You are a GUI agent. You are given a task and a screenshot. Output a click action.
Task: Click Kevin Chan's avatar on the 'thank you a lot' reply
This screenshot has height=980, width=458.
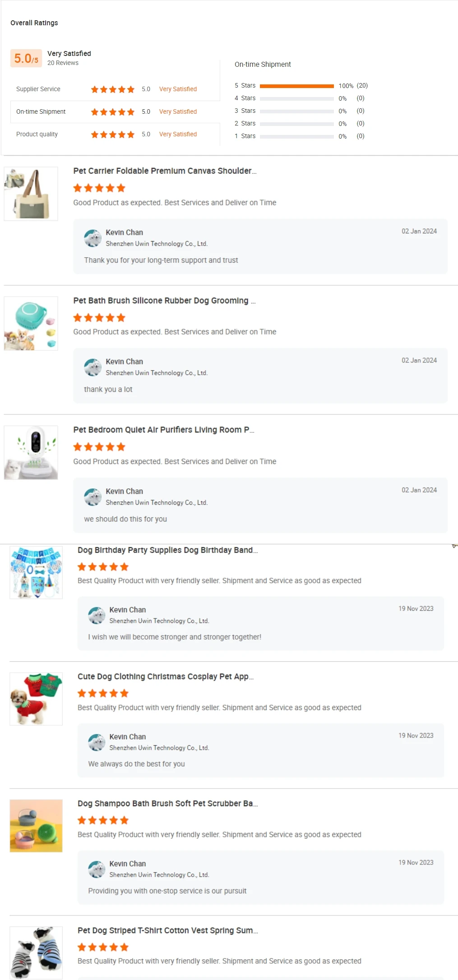[93, 367]
